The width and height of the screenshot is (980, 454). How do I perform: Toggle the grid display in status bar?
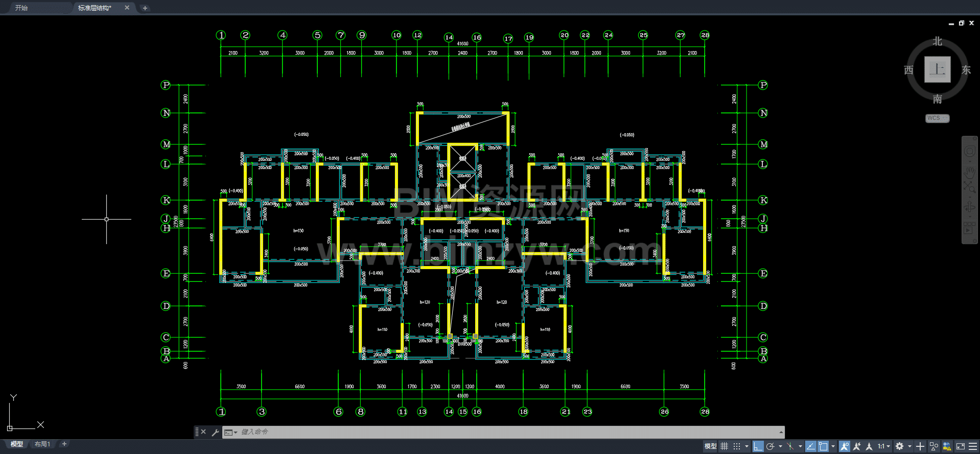724,446
